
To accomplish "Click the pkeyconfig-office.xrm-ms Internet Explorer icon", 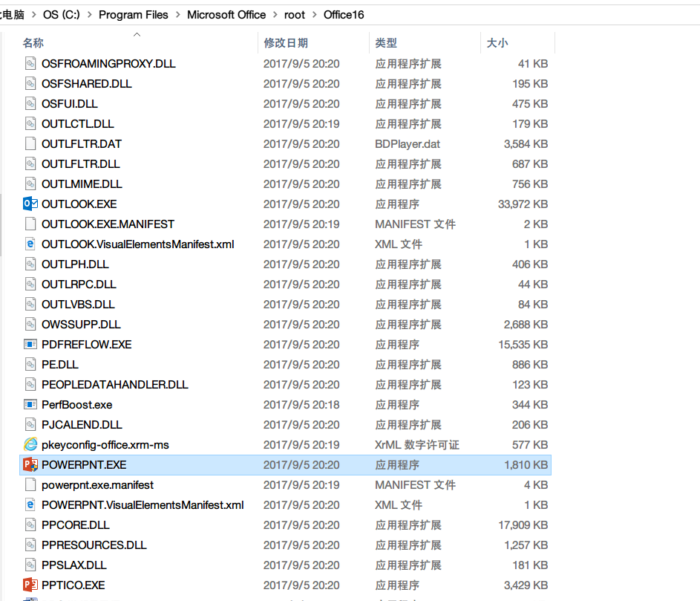I will (30, 444).
